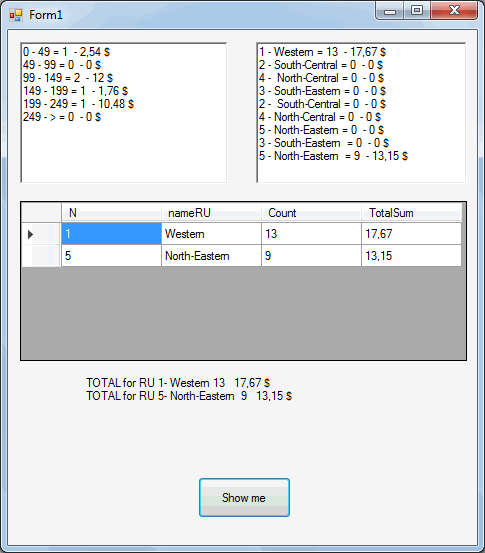Sort by the N column header
Image resolution: width=485 pixels, height=553 pixels.
point(111,213)
